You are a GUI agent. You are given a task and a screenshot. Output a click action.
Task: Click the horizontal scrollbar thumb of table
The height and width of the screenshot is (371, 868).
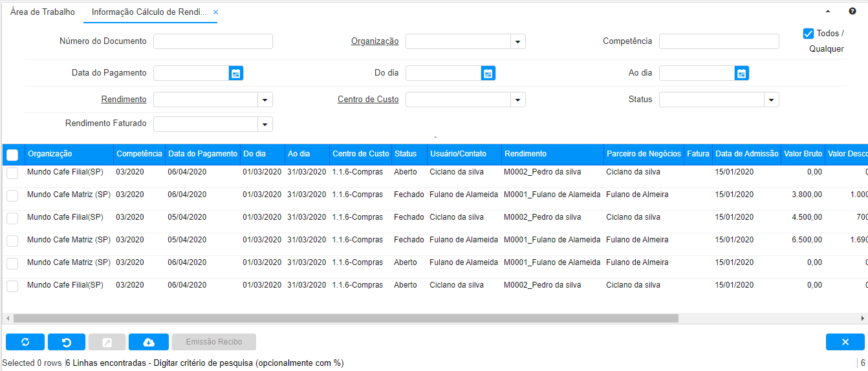tap(345, 319)
